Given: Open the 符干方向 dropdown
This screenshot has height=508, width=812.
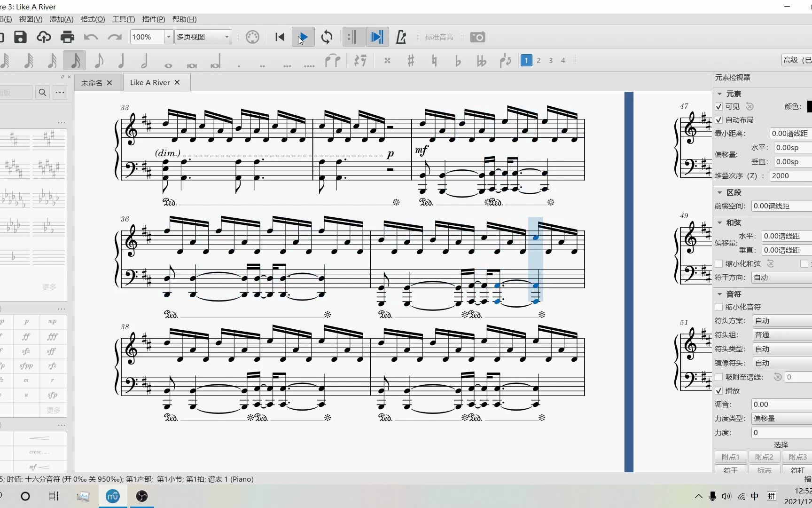Looking at the screenshot, I should coord(781,278).
